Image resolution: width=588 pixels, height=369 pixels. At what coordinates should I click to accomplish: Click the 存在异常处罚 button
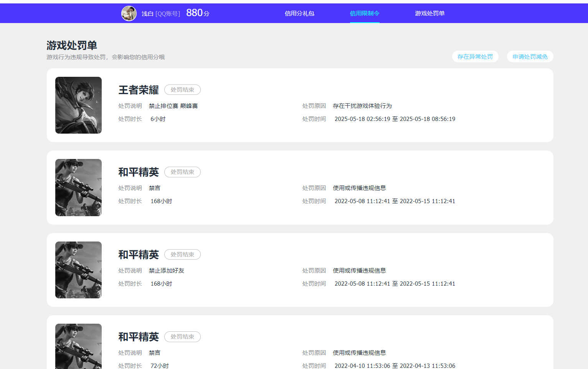475,56
